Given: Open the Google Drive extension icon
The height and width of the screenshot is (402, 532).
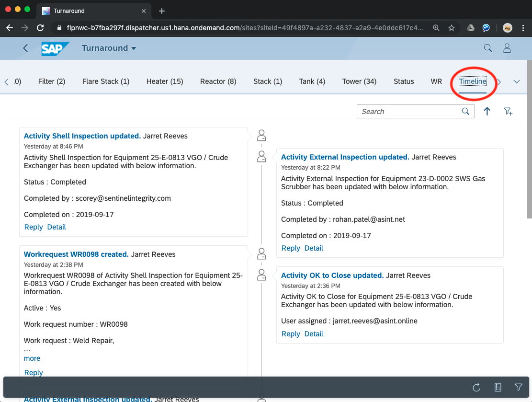Looking at the screenshot, I should point(471,28).
